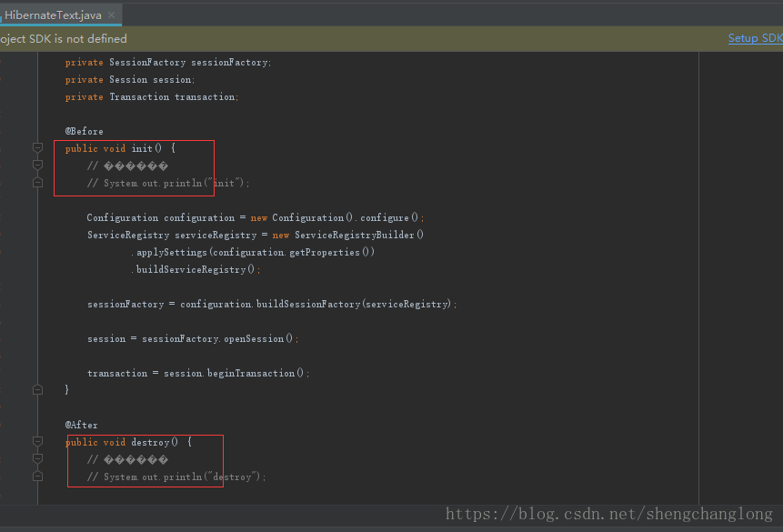The image size is (783, 532).
Task: Click the @Before annotation
Action: click(84, 131)
